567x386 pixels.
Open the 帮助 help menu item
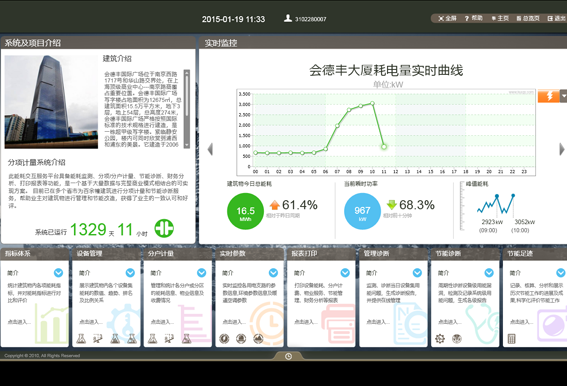click(474, 18)
